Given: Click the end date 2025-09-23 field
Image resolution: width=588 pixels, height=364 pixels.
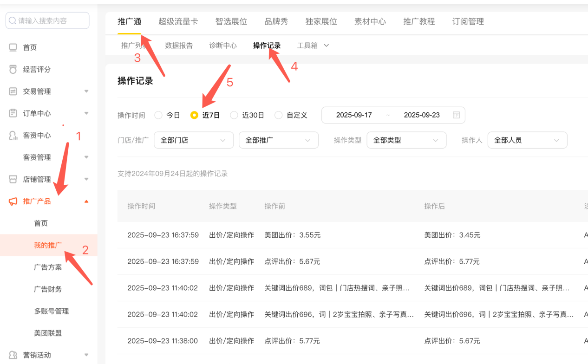Looking at the screenshot, I should [422, 115].
